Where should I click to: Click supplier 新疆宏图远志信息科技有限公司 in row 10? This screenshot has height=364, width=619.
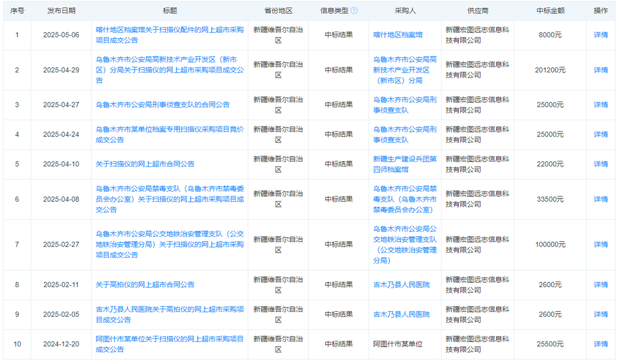[478, 344]
